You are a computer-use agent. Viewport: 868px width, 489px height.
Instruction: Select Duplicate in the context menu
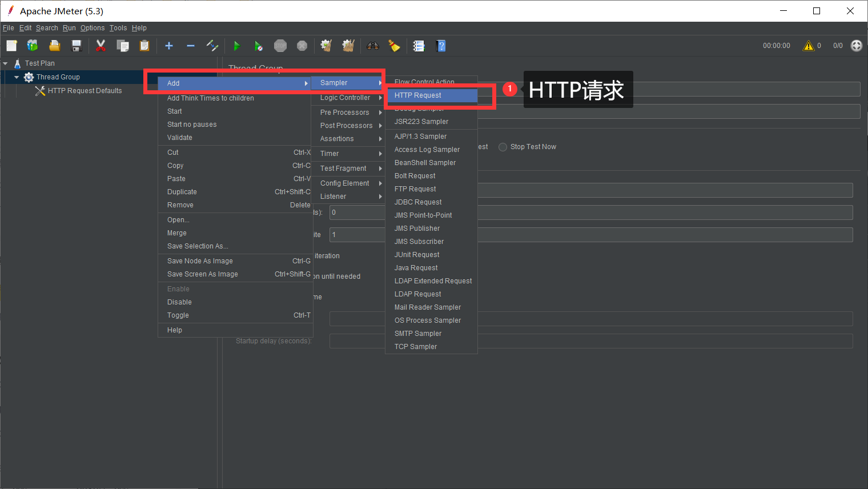(x=235, y=192)
